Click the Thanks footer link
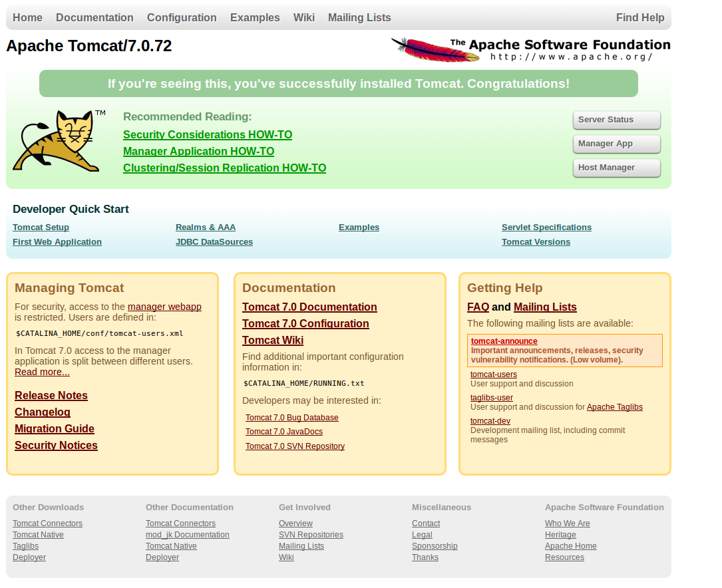The image size is (722, 588). (x=425, y=557)
